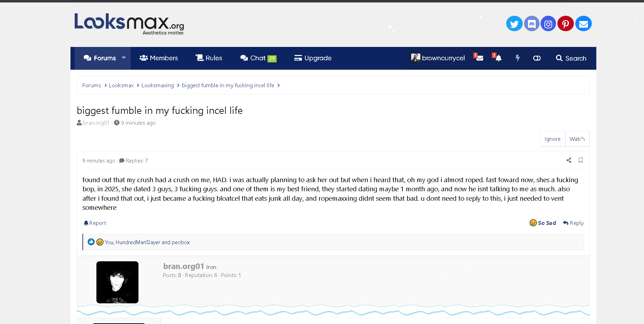Open the Chat tab
Screen dimensions: 644x324
258,58
